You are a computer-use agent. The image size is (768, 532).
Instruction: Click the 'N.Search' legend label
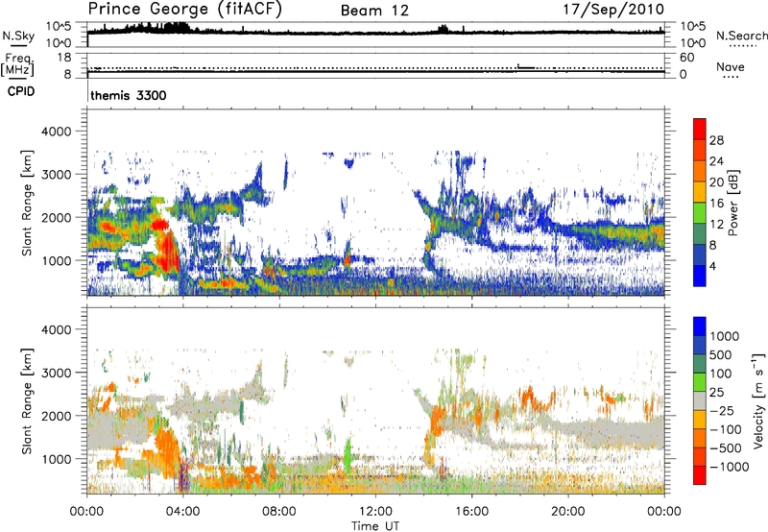[x=741, y=36]
